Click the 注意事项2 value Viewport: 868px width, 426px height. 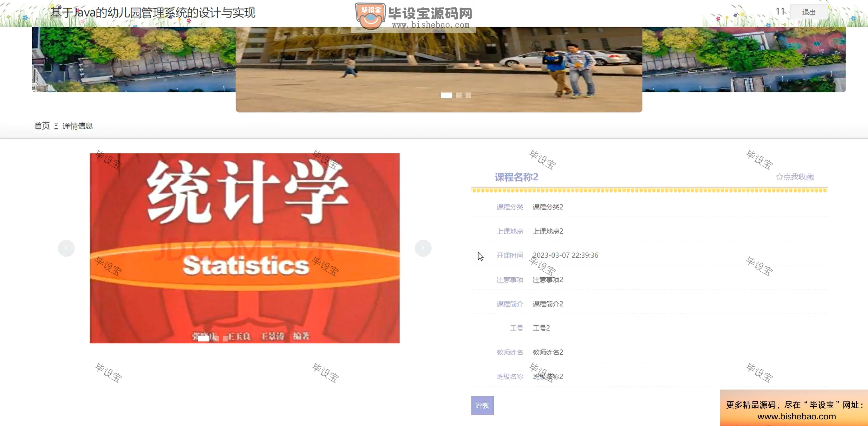tap(548, 280)
